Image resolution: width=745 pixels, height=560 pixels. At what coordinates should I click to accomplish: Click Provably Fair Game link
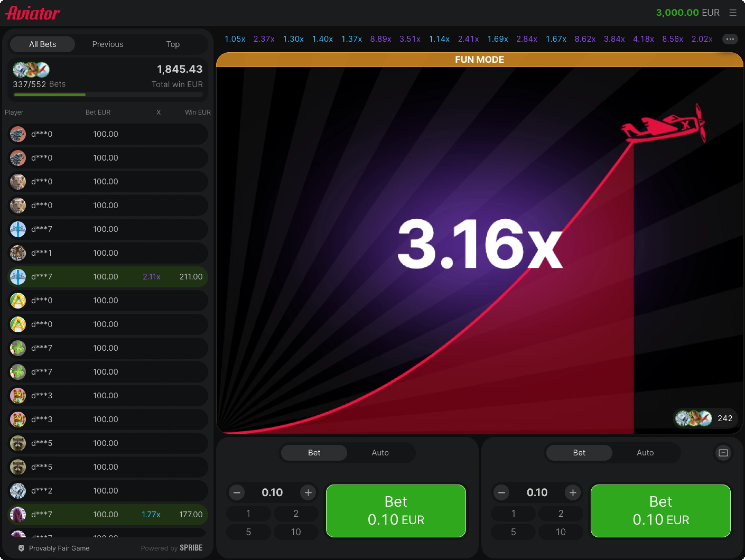pos(59,548)
